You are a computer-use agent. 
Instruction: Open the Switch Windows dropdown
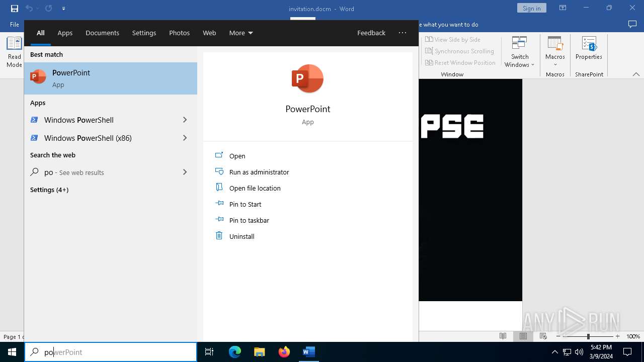(x=520, y=52)
